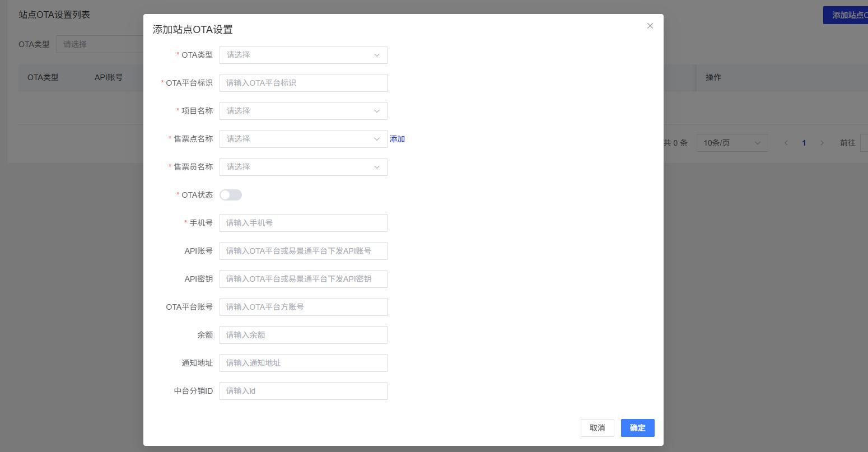This screenshot has height=452, width=868.
Task: Expand the 售票员名称 dropdown
Action: (x=304, y=167)
